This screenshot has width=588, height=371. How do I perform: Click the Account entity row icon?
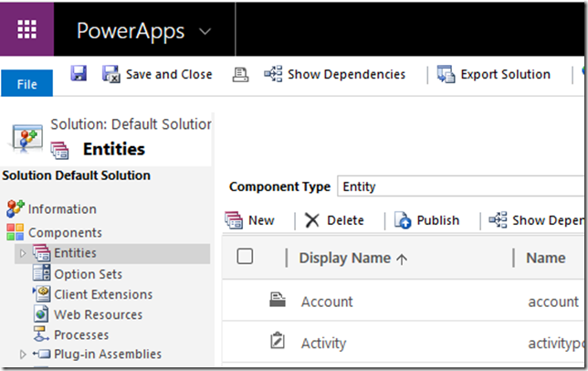[278, 301]
